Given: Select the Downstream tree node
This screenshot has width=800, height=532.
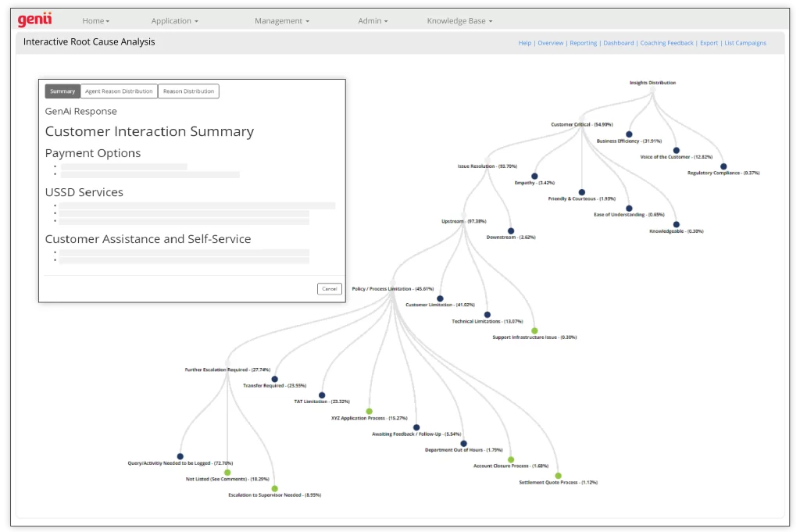Looking at the screenshot, I should [x=511, y=230].
